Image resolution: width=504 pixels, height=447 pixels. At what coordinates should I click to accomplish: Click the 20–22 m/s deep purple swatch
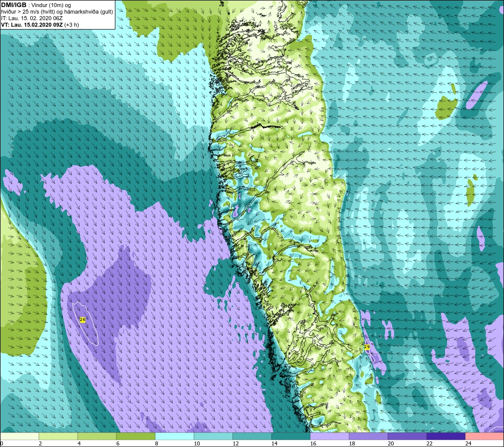[x=407, y=436]
